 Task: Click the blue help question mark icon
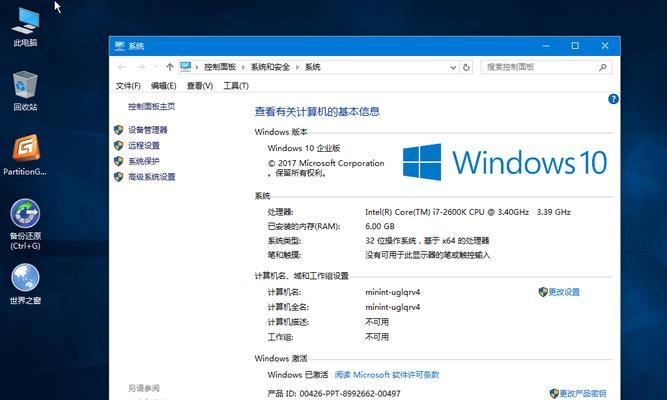pyautogui.click(x=613, y=99)
